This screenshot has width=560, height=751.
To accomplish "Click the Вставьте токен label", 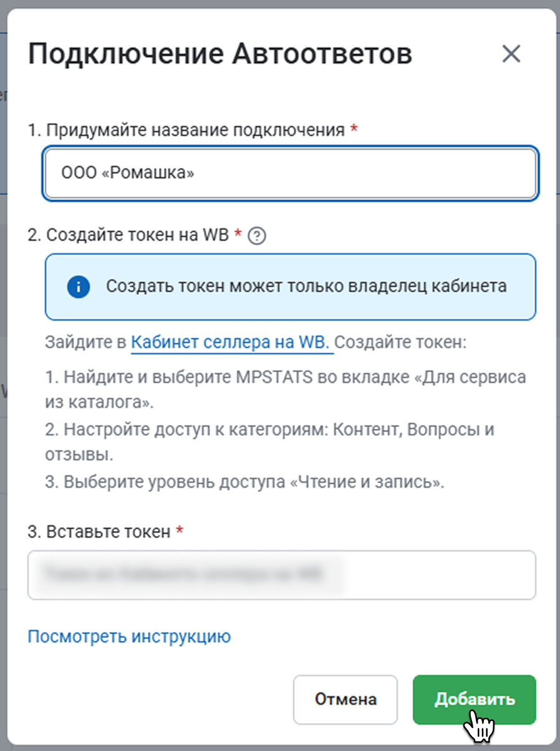I will tap(99, 531).
